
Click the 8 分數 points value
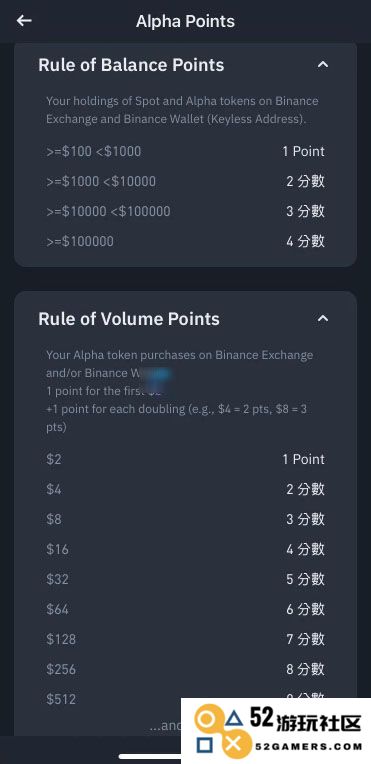305,669
